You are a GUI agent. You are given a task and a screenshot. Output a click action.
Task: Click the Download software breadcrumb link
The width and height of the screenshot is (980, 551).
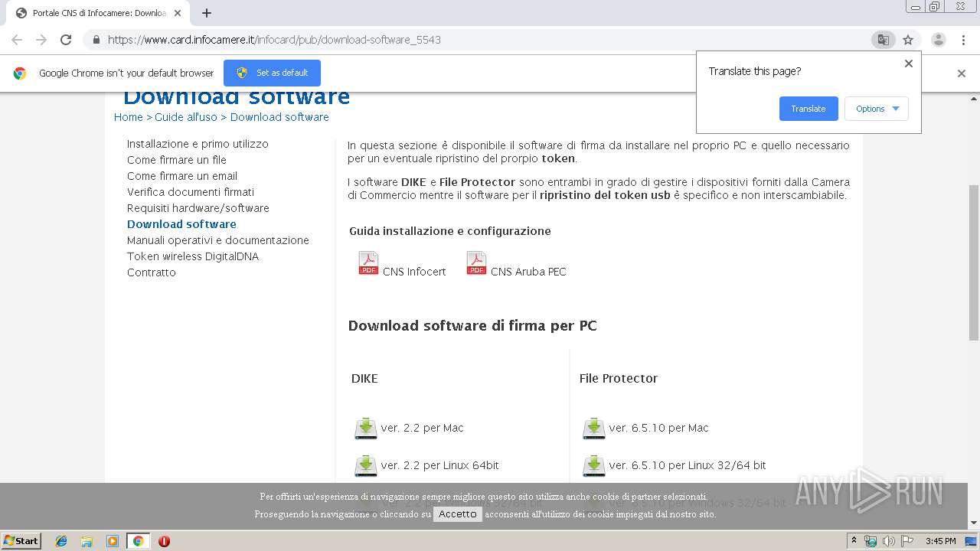(x=279, y=117)
